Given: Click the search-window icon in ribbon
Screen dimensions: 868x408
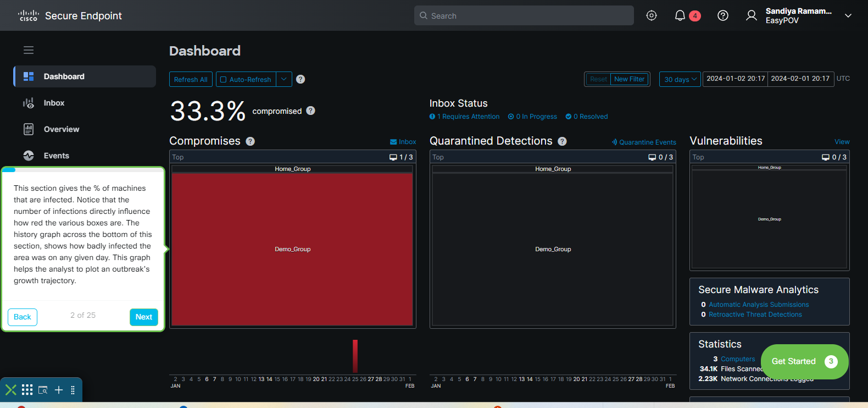Looking at the screenshot, I should click(43, 390).
